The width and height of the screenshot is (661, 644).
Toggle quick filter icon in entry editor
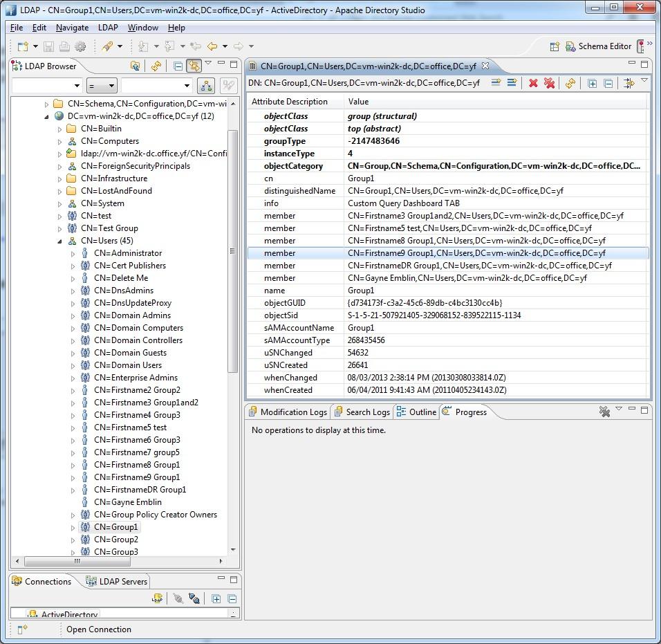(x=629, y=83)
